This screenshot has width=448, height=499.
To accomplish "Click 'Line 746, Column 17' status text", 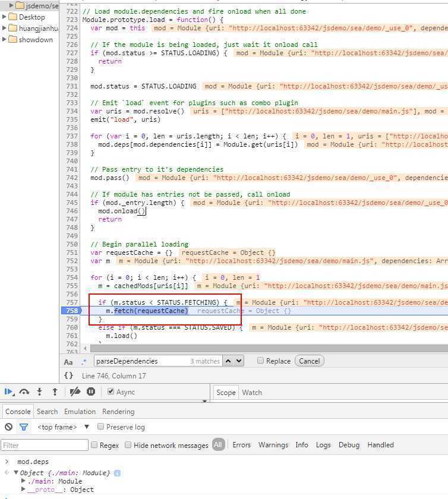I will 113,376.
